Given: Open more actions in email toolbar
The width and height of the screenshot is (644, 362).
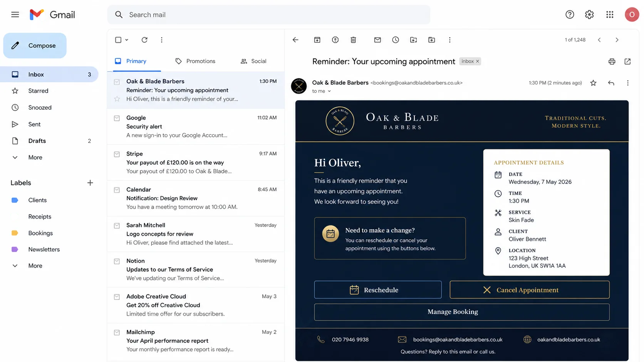Looking at the screenshot, I should point(449,40).
